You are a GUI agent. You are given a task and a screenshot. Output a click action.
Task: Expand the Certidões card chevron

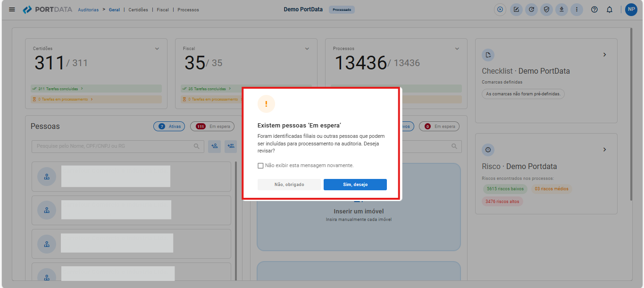tap(157, 49)
